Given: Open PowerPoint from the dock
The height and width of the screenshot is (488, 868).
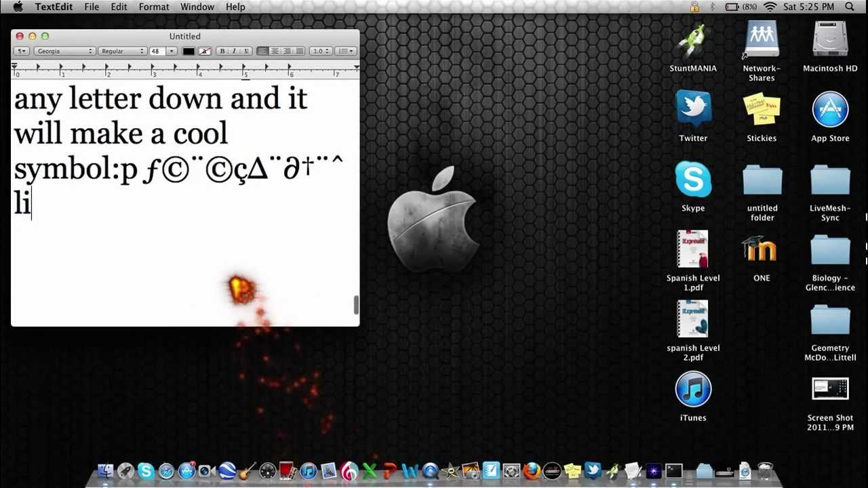Looking at the screenshot, I should point(390,470).
